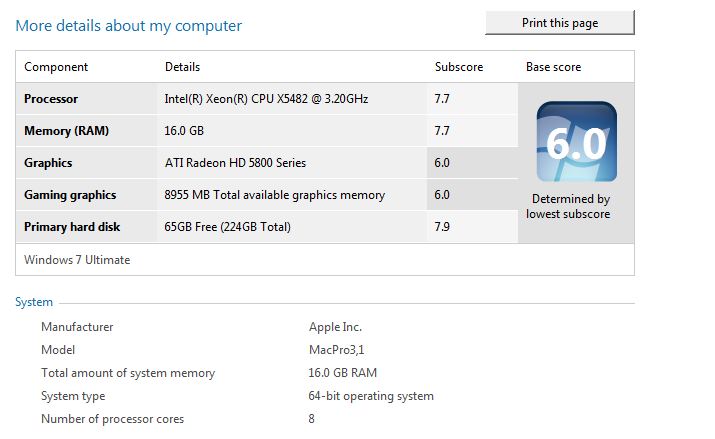Click the Print this page button

(560, 23)
